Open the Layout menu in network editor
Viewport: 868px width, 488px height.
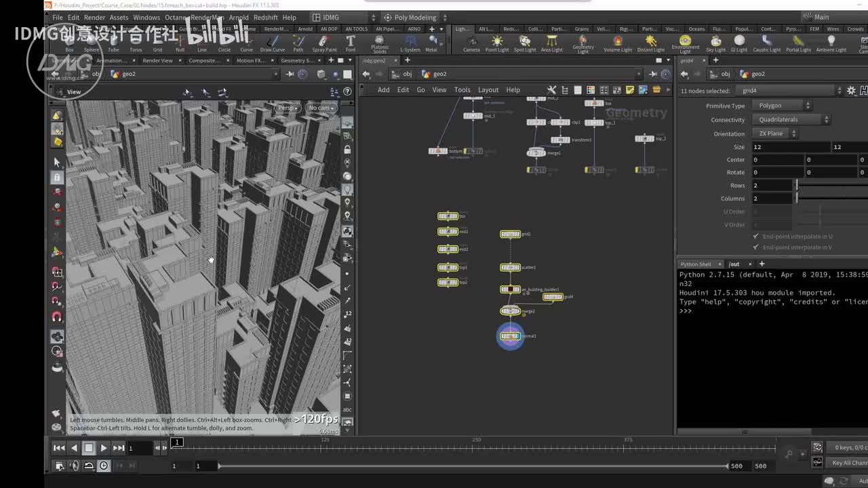coord(488,90)
